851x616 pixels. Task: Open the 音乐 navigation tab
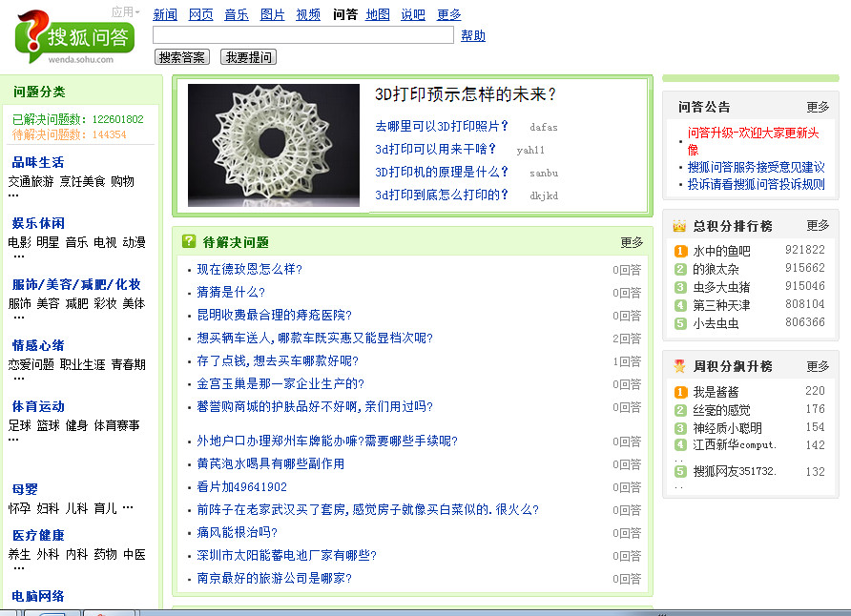pos(237,14)
